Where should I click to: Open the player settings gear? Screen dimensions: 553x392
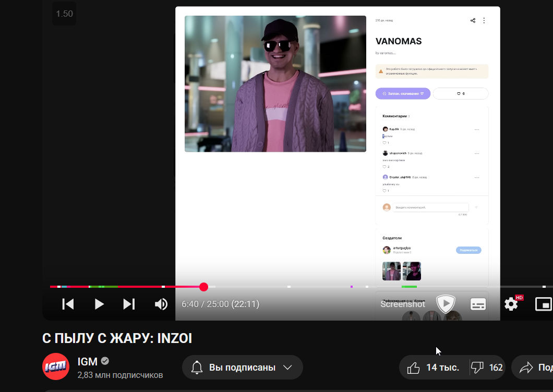[x=511, y=304]
